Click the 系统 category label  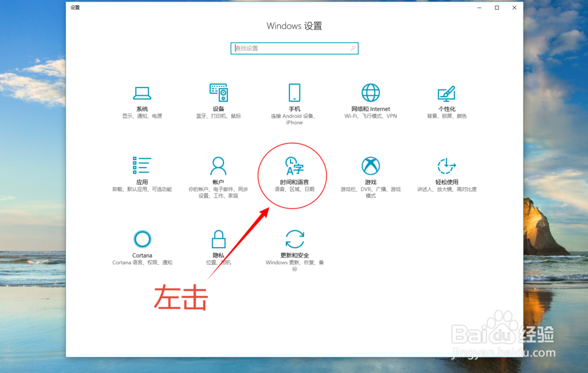tap(142, 109)
